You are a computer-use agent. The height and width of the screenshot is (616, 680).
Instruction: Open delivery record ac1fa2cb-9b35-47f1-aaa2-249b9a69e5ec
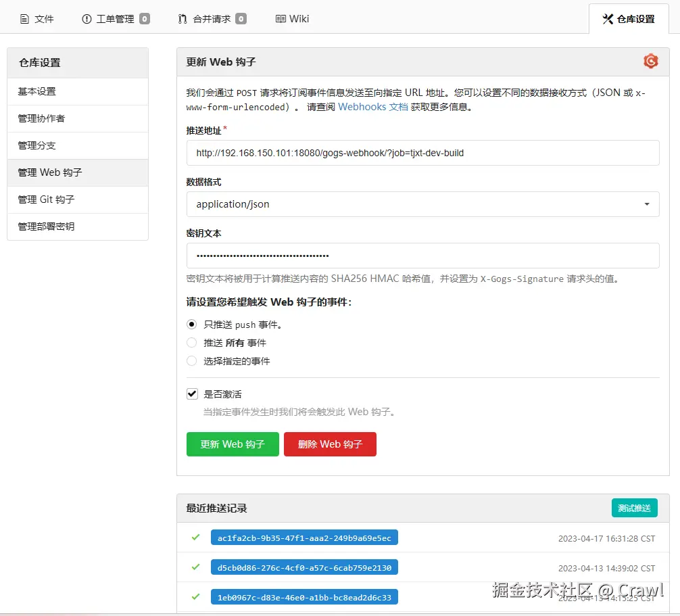coord(304,538)
